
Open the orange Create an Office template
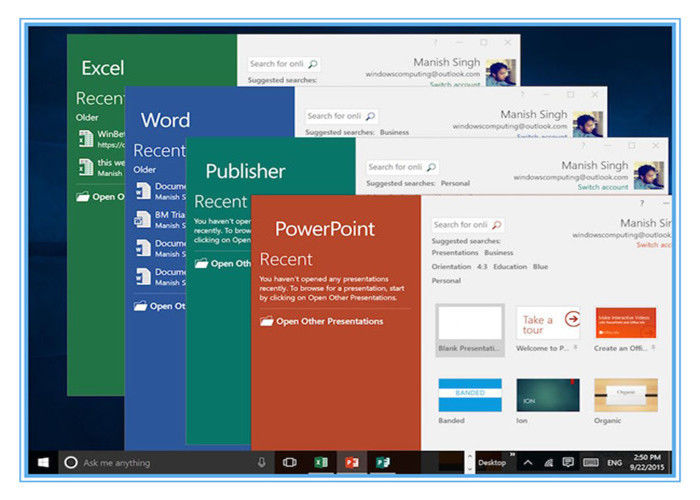pos(625,323)
